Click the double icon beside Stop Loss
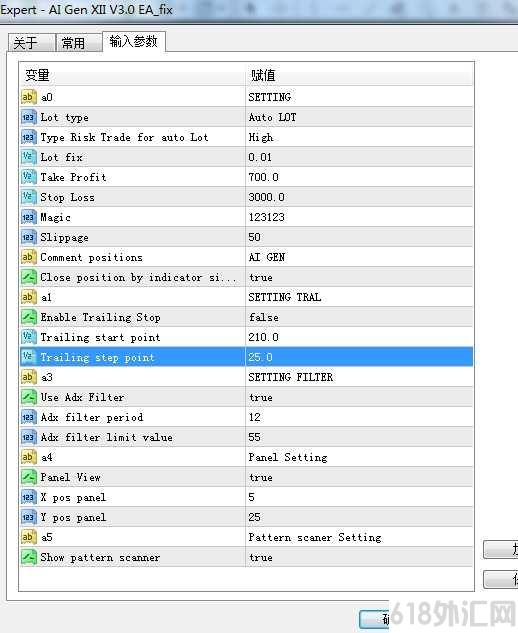 28,197
